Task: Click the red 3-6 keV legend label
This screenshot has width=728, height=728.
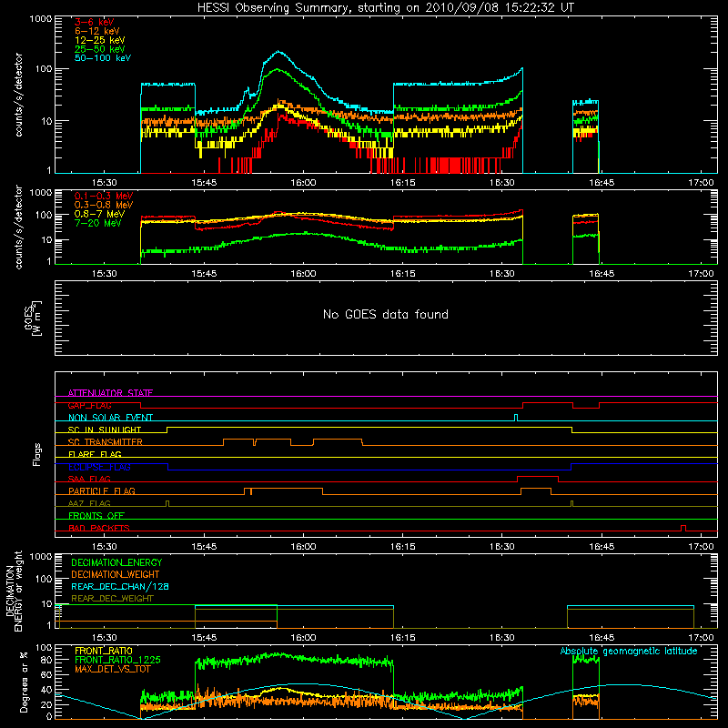Action: 95,22
